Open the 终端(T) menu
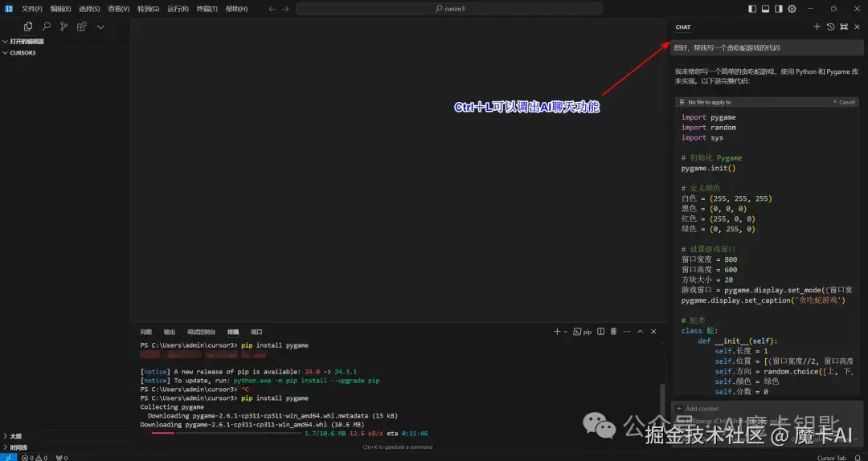The height and width of the screenshot is (461, 868). click(x=207, y=9)
